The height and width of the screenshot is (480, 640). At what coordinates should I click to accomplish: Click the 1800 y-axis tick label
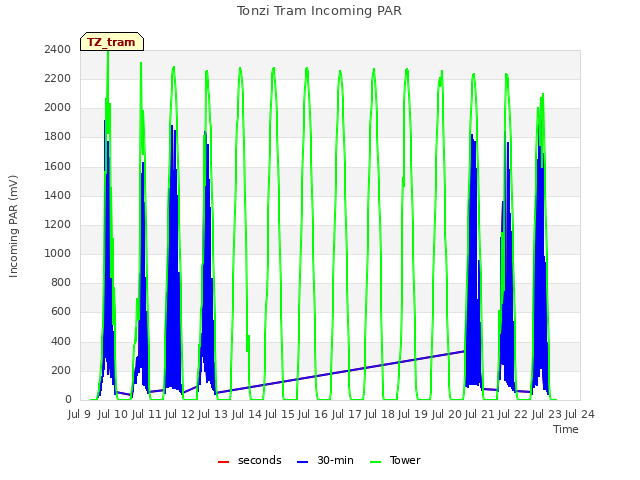click(58, 137)
